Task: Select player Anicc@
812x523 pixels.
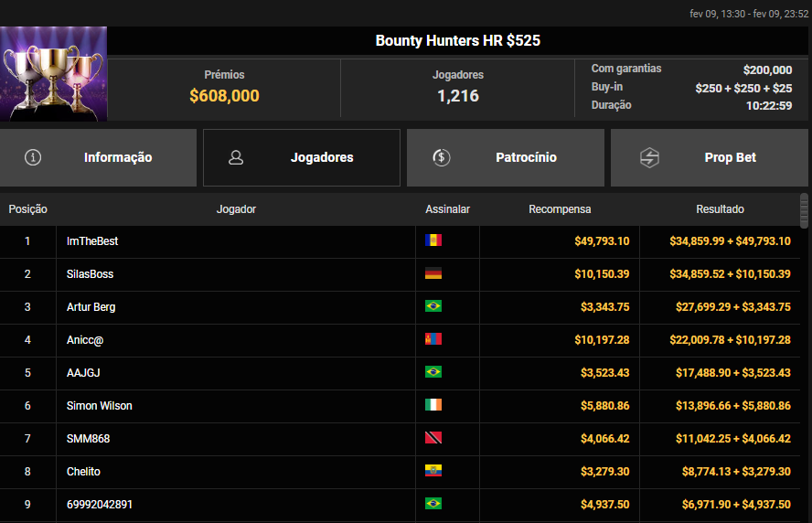Action: tap(85, 340)
